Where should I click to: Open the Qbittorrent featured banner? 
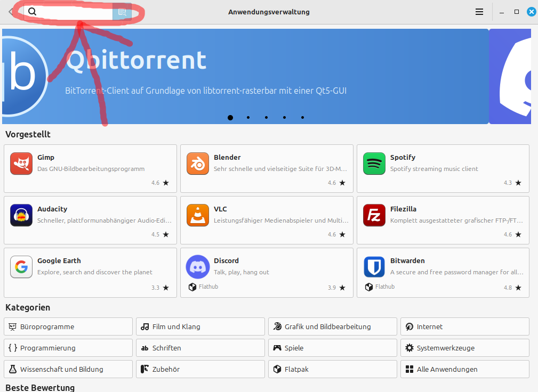pyautogui.click(x=245, y=76)
